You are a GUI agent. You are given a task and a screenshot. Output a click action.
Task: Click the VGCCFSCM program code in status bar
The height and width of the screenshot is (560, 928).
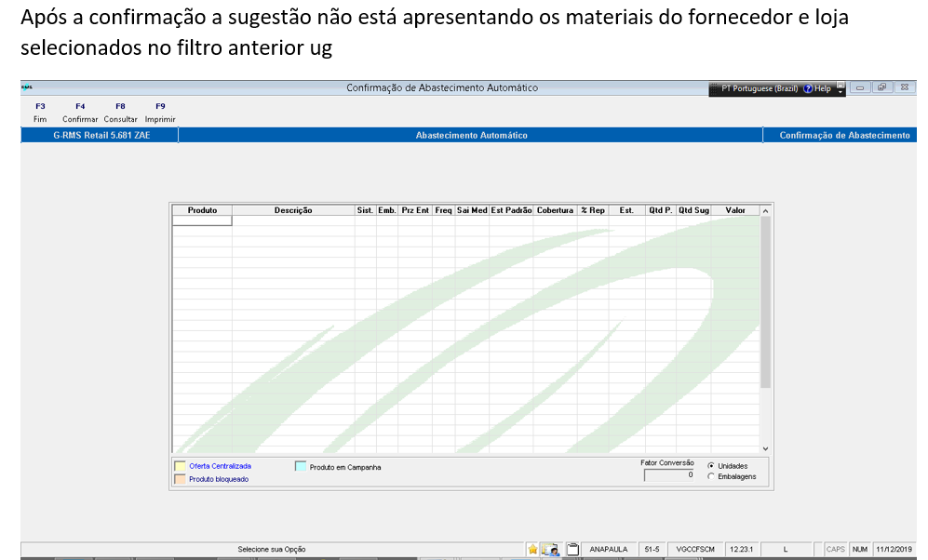point(695,550)
